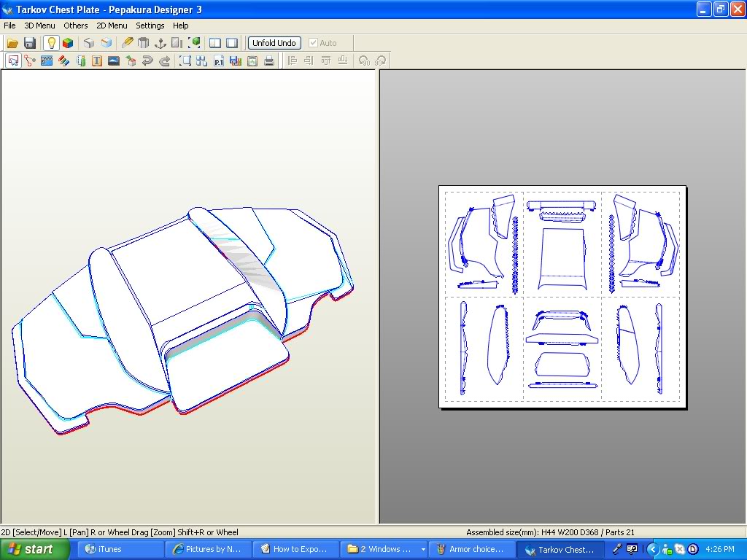This screenshot has height=560, width=747.
Task: Open the Settings menu
Action: tap(150, 26)
